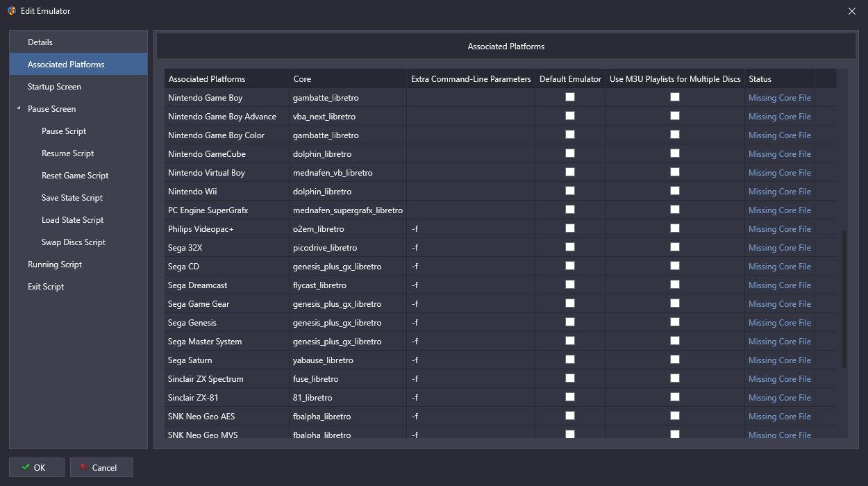Check M3U Playlists for PC Engine SuperGrafx

675,210
